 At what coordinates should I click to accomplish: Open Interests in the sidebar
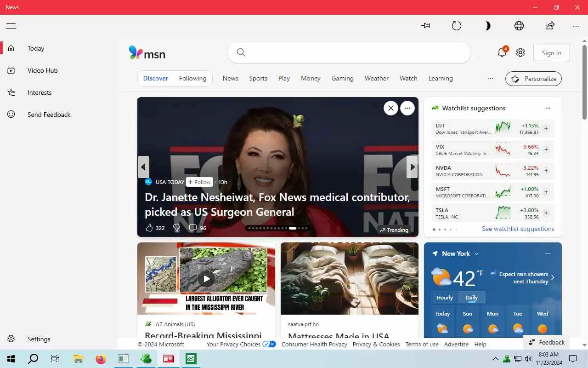[59, 92]
